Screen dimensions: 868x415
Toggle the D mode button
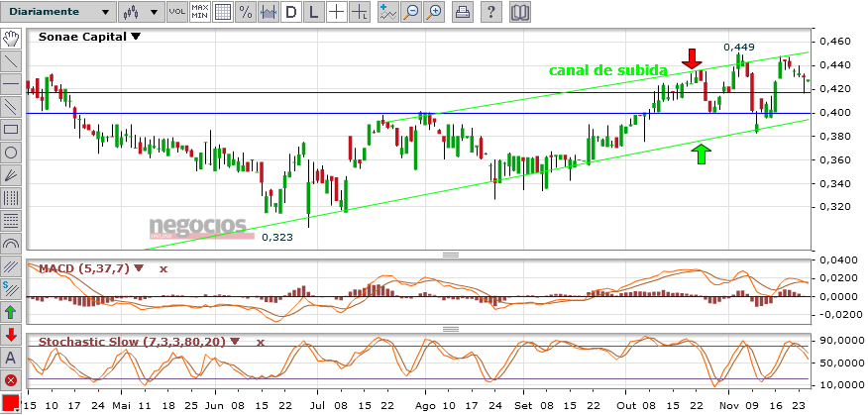pos(291,12)
